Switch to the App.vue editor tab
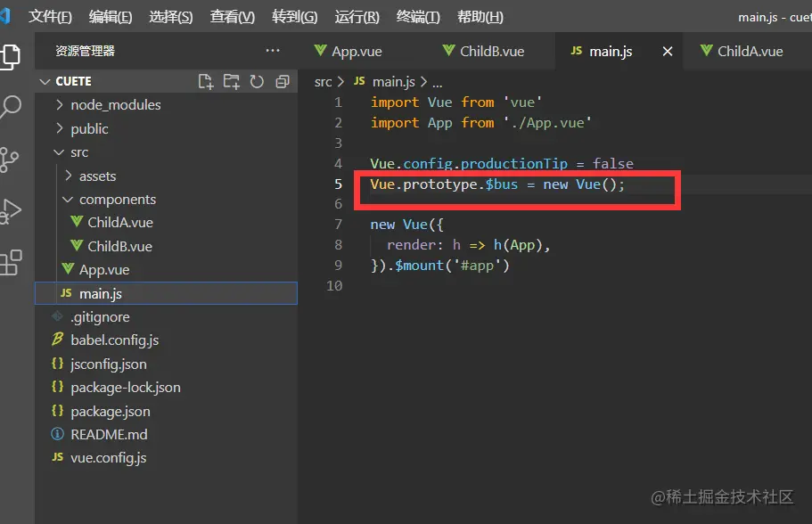The image size is (812, 524). click(357, 52)
